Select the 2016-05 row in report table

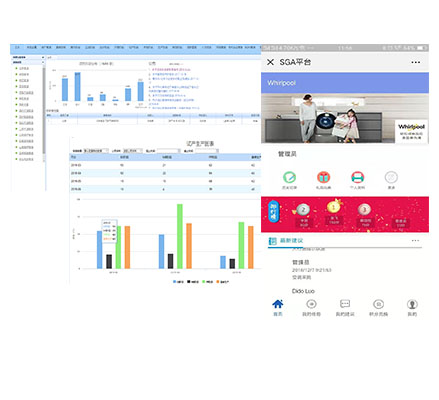165,181
